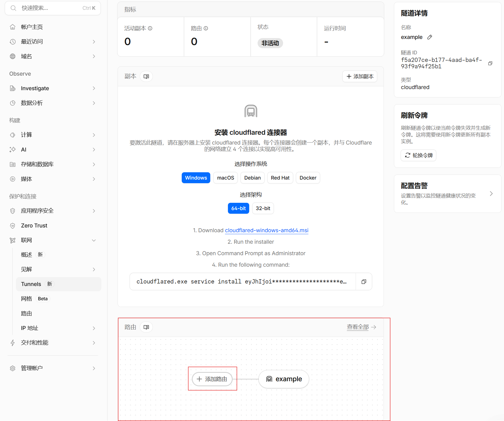504x421 pixels.
Task: Select the Windows operating system
Action: click(196, 178)
